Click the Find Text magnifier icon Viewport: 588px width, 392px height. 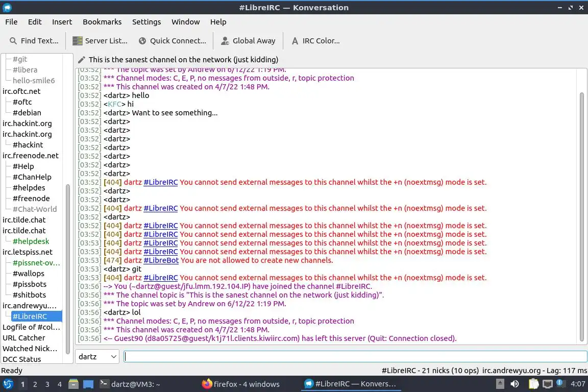coord(13,41)
